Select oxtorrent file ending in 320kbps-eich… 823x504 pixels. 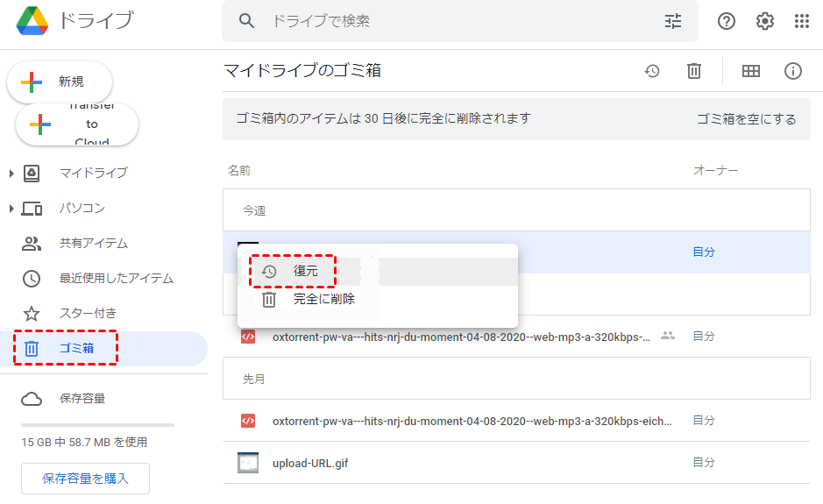472,421
